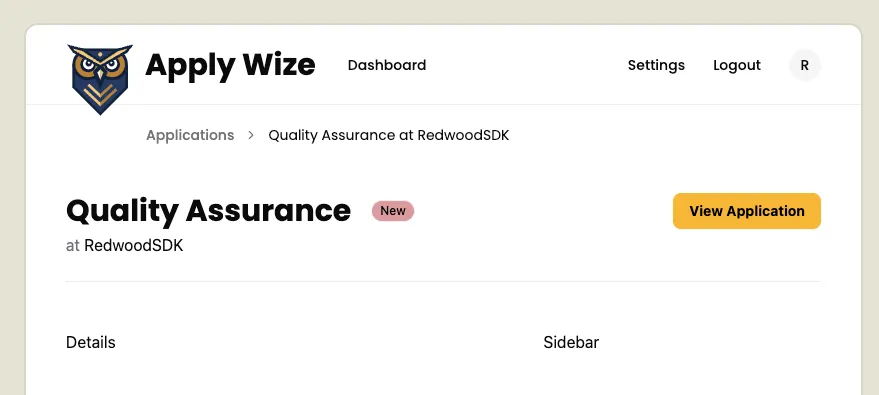The width and height of the screenshot is (879, 395).
Task: Open the R user avatar
Action: [x=804, y=66]
